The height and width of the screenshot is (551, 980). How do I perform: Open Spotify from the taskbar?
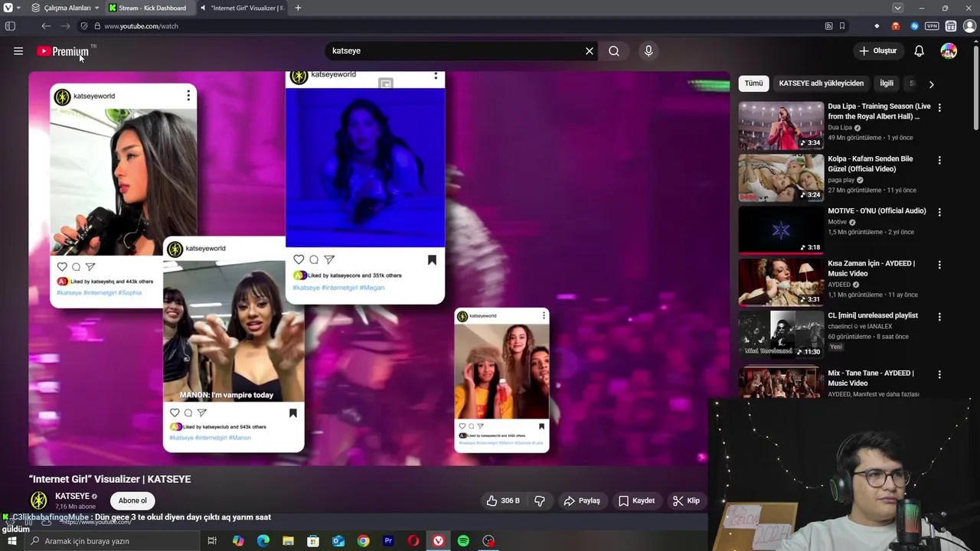(463, 541)
